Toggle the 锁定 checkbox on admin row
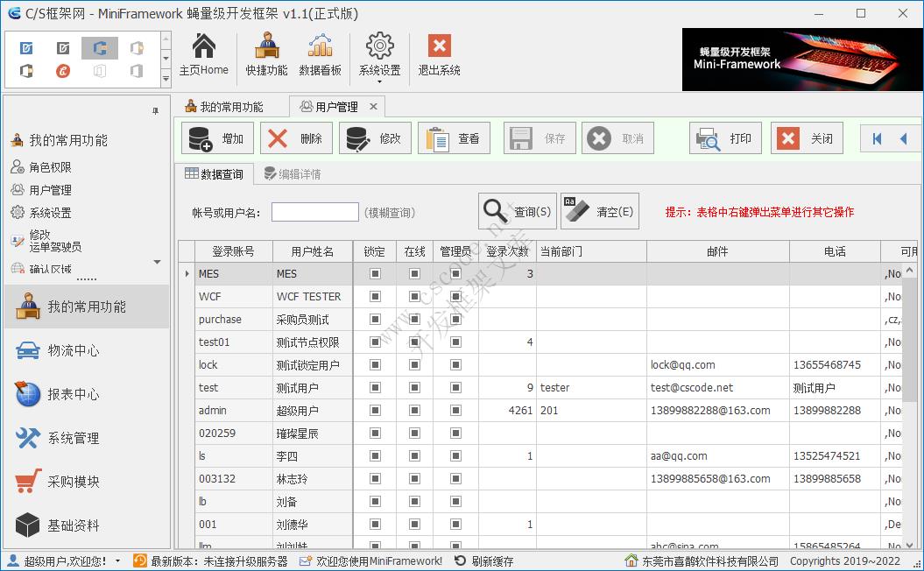This screenshot has width=924, height=571. tap(375, 410)
